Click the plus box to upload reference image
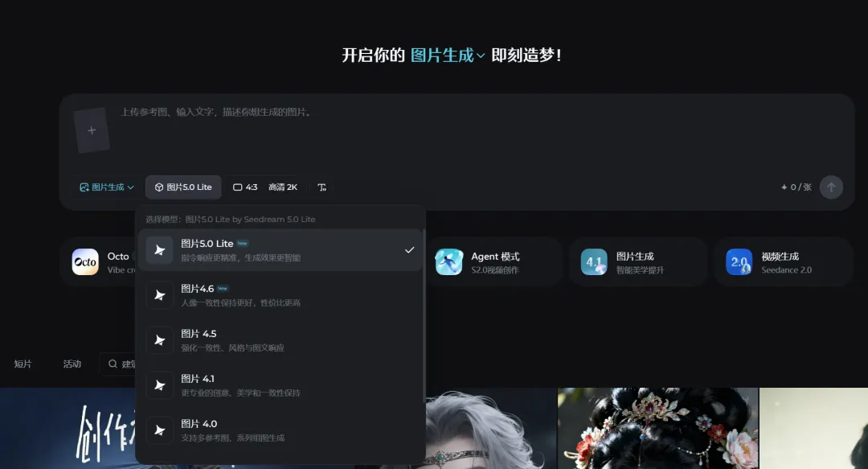 pos(92,130)
